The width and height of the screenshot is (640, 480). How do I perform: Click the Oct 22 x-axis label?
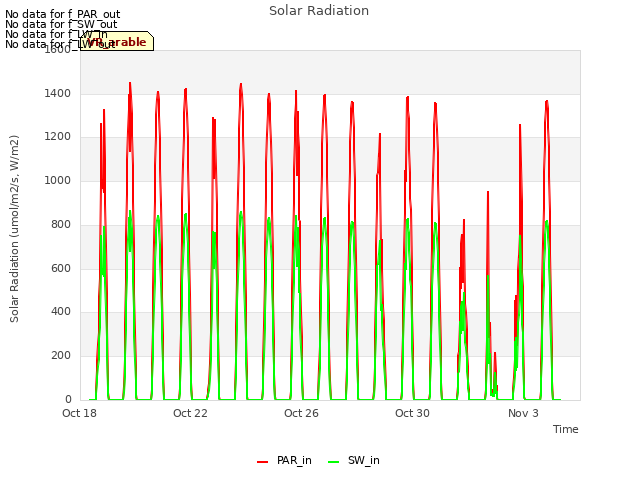click(190, 413)
